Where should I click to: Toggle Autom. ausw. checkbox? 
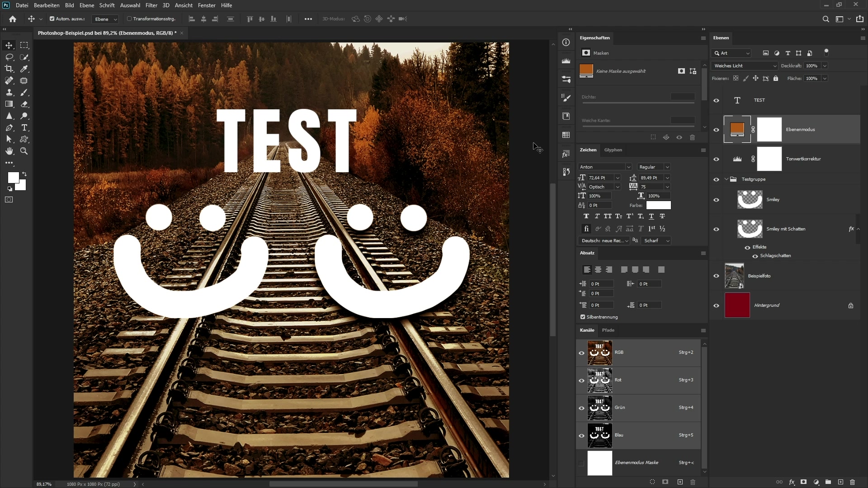pos(52,19)
